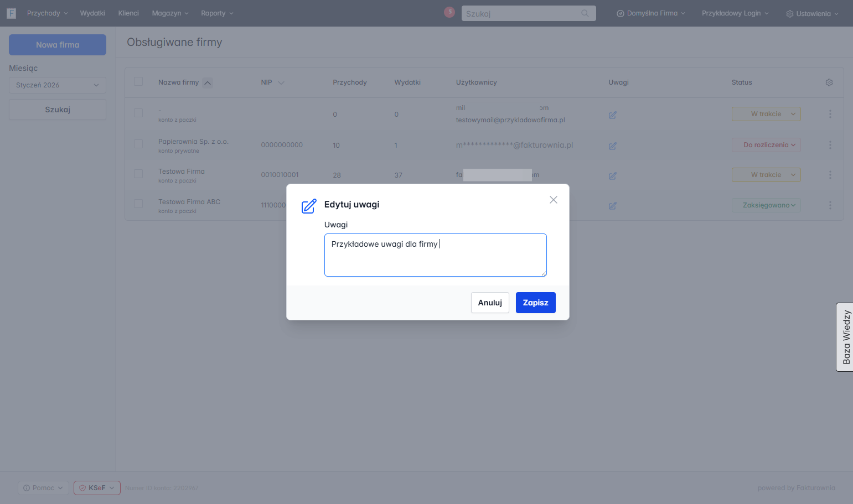This screenshot has width=853, height=504.
Task: Open the Domyślna Firma switcher
Action: tap(651, 13)
